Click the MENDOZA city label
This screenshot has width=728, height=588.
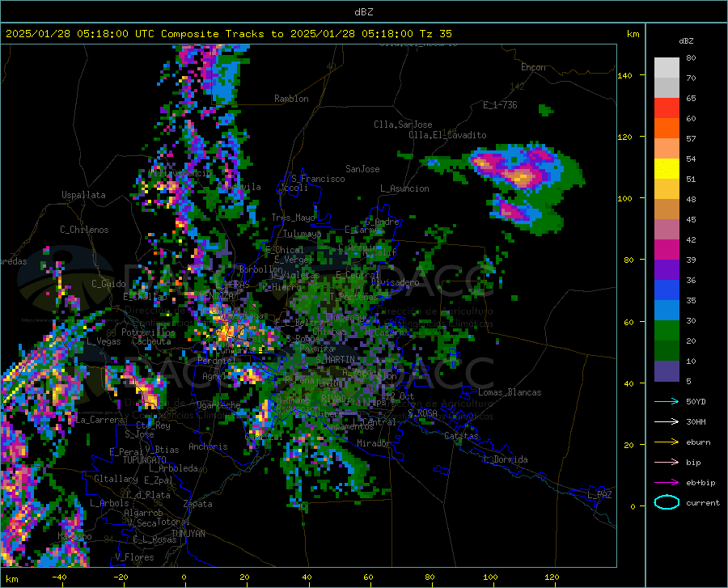tap(216, 295)
